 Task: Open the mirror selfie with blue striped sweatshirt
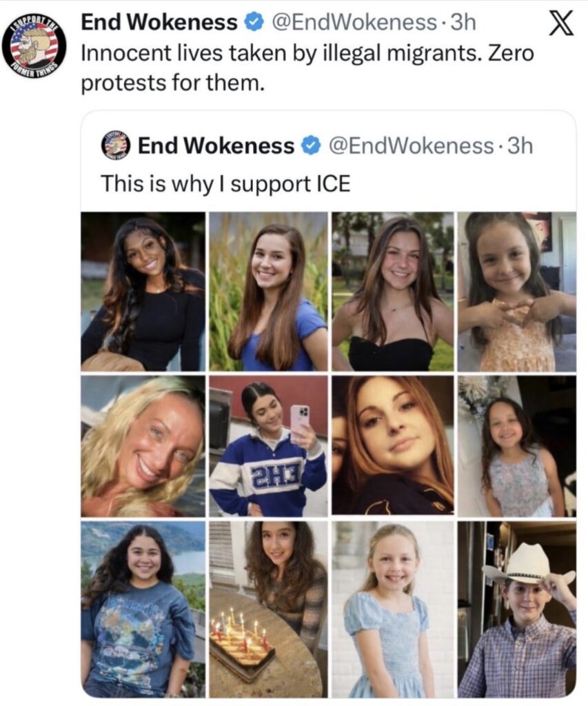coord(268,445)
